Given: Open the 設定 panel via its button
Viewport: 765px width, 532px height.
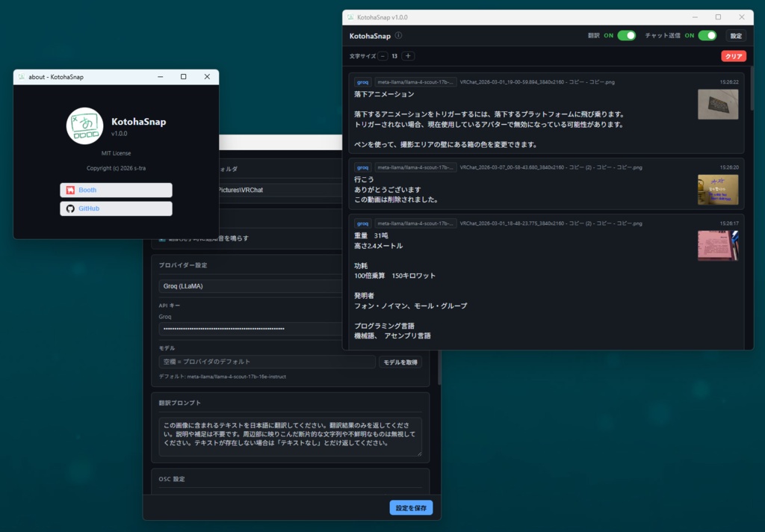Looking at the screenshot, I should tap(735, 35).
